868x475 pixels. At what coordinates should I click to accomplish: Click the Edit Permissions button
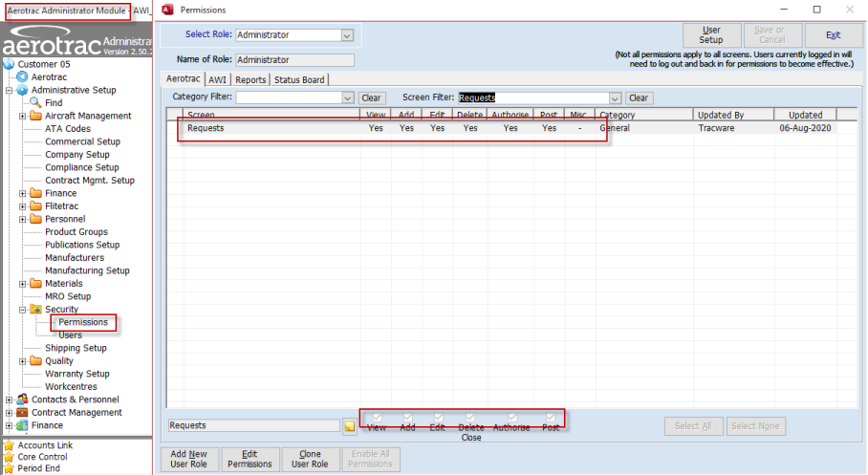(250, 459)
